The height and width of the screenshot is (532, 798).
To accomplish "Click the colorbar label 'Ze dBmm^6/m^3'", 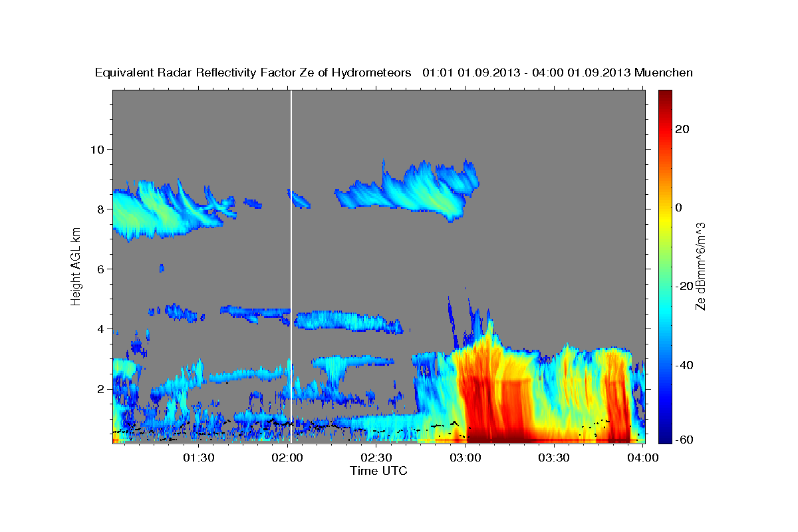I will [x=700, y=266].
